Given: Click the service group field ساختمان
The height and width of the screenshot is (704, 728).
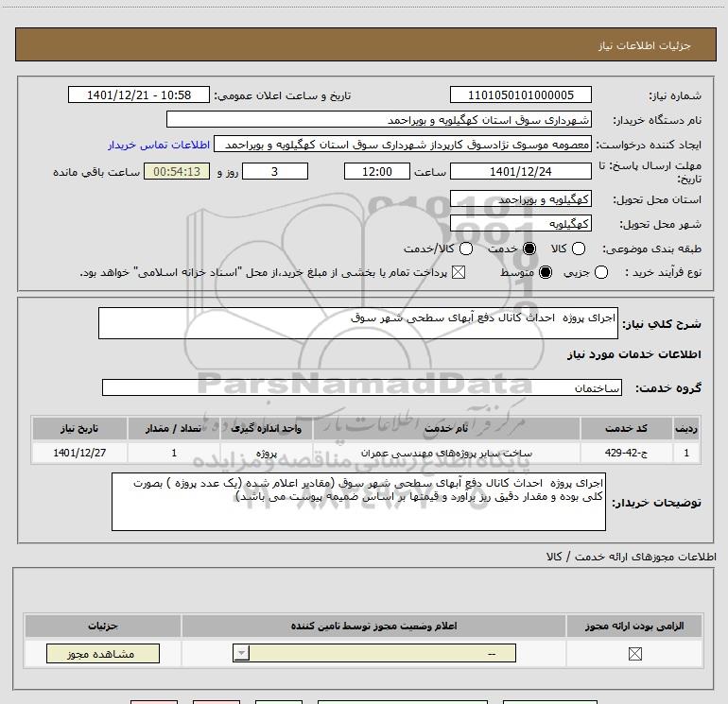Looking at the screenshot, I should 362,388.
